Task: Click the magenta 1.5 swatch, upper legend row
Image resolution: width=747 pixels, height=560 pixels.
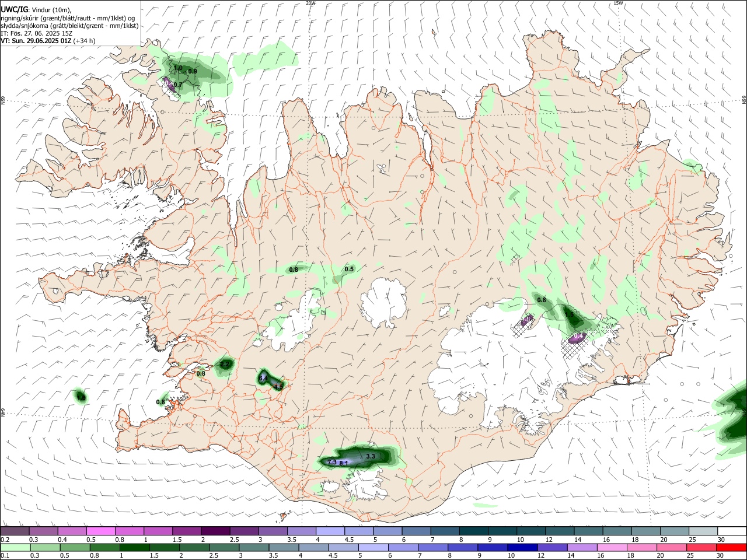Action: pyautogui.click(x=186, y=531)
